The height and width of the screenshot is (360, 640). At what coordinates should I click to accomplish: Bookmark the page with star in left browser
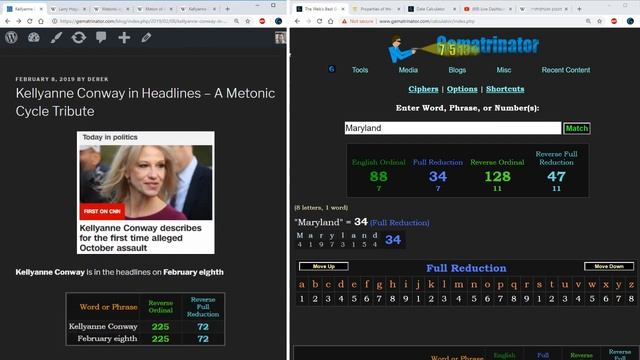click(248, 21)
